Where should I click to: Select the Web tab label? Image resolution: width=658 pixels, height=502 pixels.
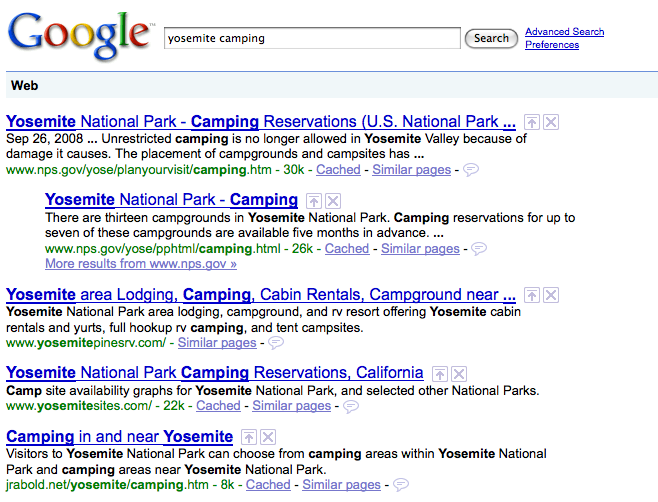[x=25, y=86]
